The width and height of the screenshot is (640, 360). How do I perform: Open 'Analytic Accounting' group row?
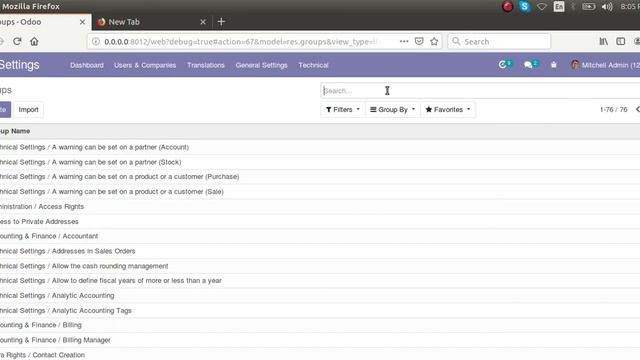320,296
